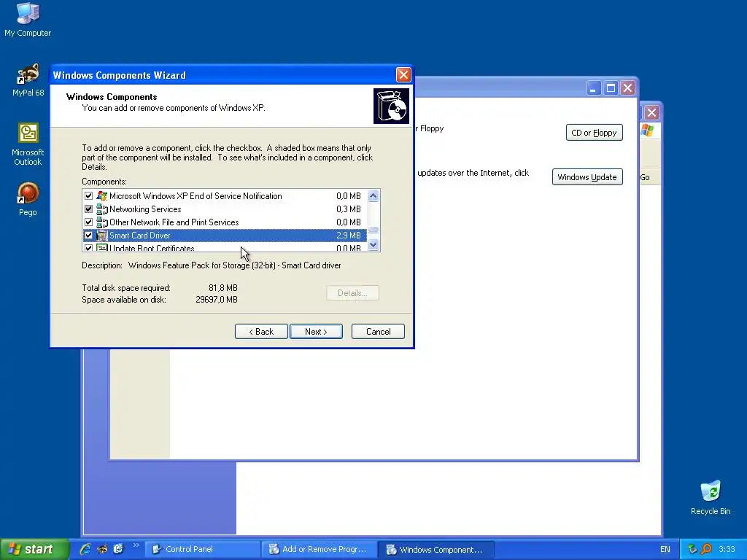Launch Internet Explorer from Quick Launch
The width and height of the screenshot is (747, 560).
85,549
